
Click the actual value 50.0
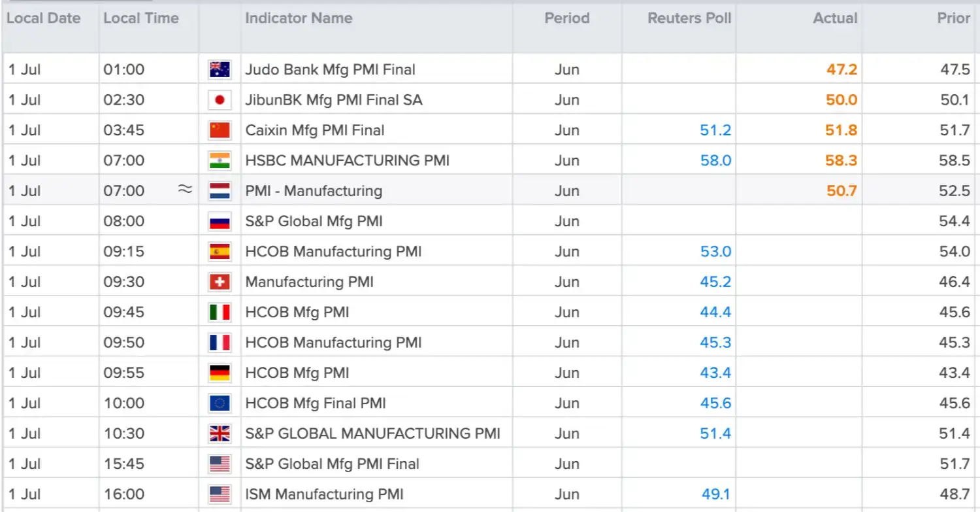(841, 100)
